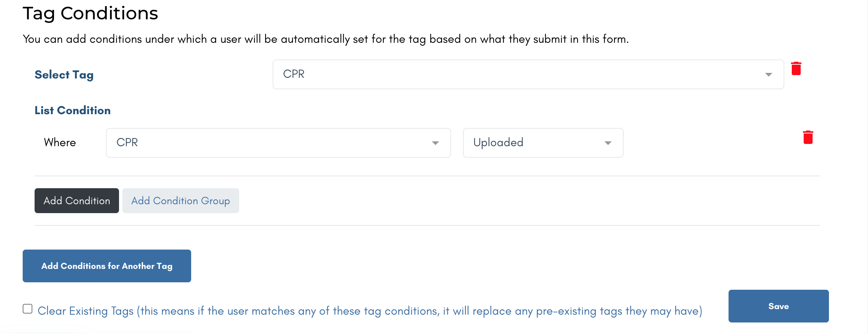Click the Select Tag label
The width and height of the screenshot is (868, 334).
[64, 75]
